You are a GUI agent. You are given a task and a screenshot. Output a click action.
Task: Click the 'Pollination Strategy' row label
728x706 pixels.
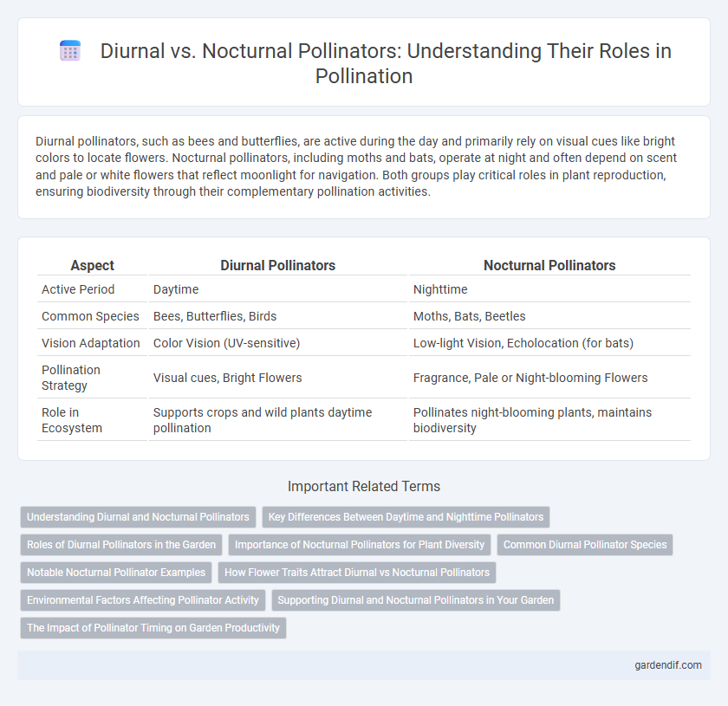coord(92,378)
